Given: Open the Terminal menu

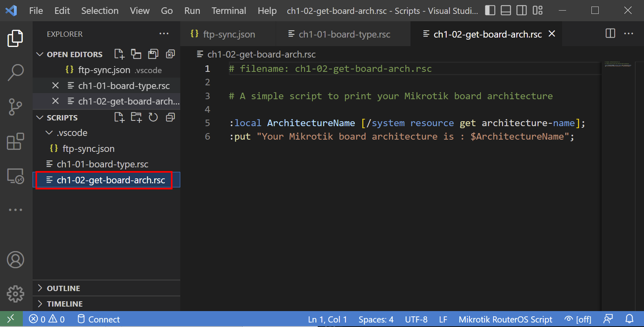Looking at the screenshot, I should (x=228, y=11).
